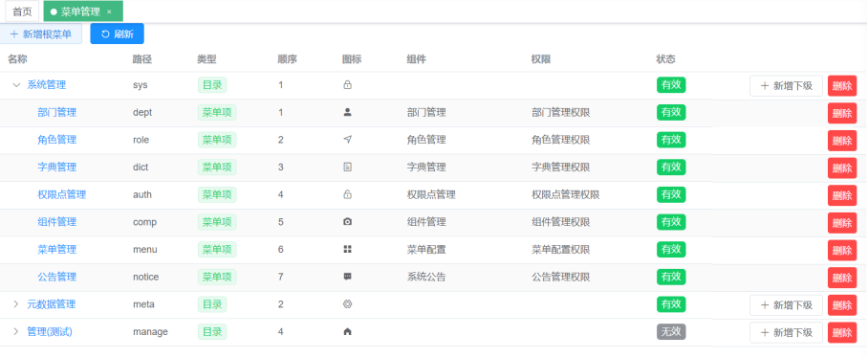Screen dimensions: 868x358
Task: Click the gear icon in 元数据管理 row
Action: [347, 304]
